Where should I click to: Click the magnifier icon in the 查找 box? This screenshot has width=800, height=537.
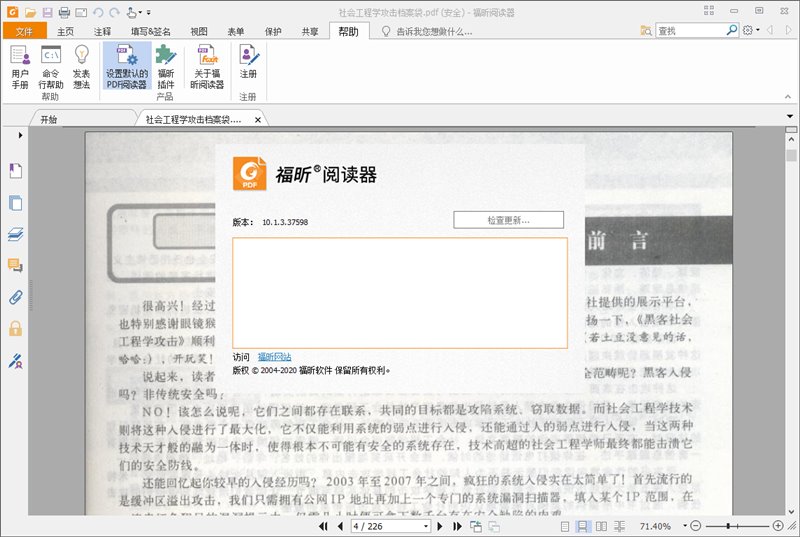[x=732, y=31]
